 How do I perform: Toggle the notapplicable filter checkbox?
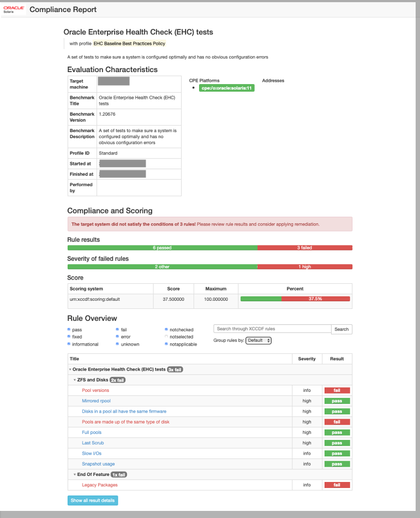[x=166, y=344]
